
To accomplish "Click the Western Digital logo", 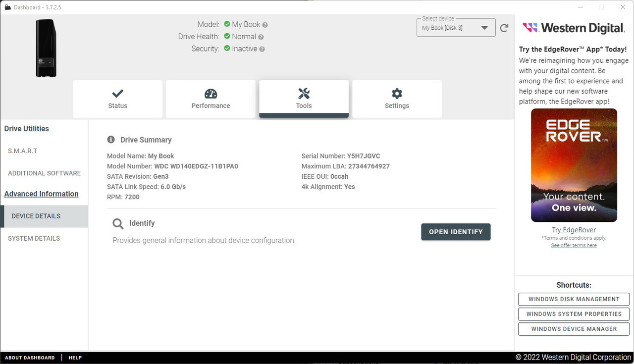I will tap(574, 28).
